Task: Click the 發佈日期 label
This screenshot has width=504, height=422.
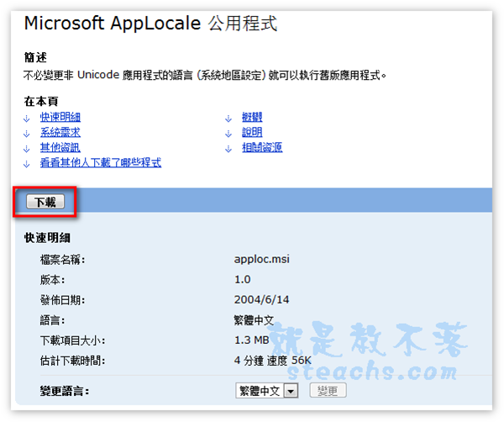Action: pos(63,300)
